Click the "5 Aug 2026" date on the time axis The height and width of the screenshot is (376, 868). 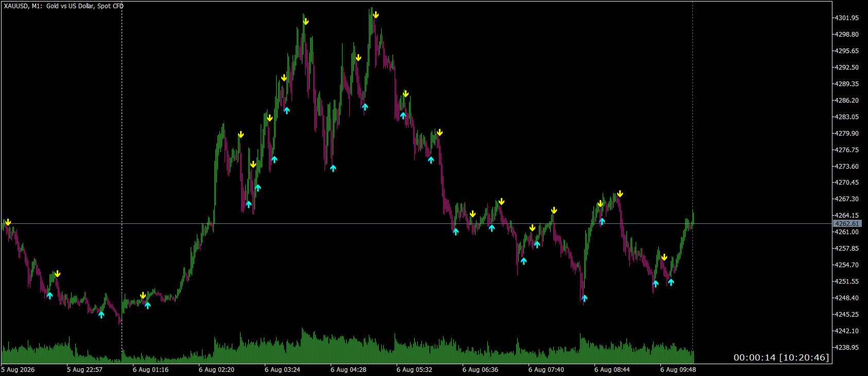click(18, 370)
